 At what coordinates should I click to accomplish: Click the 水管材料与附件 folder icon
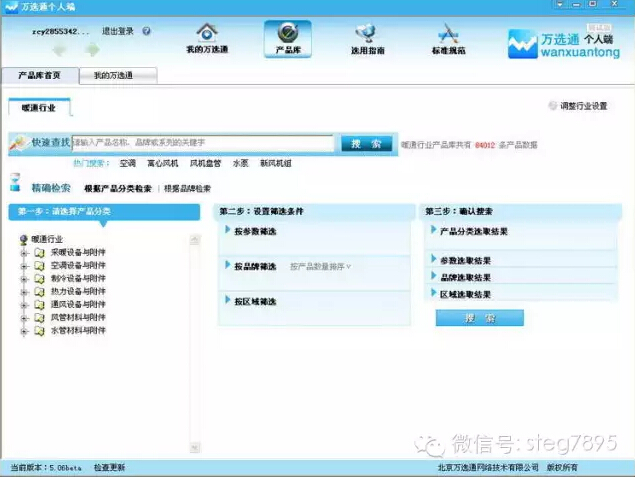click(x=39, y=330)
